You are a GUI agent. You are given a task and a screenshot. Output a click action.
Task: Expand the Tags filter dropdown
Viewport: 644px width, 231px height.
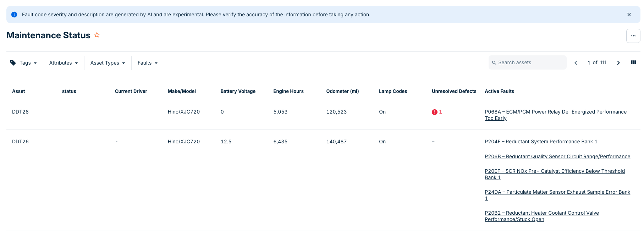[24, 63]
